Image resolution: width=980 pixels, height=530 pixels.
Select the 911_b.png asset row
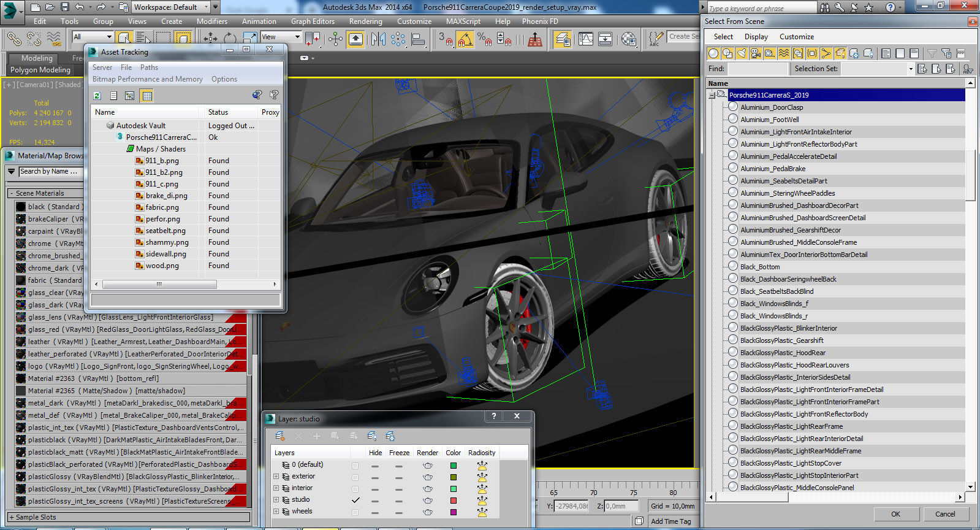click(162, 161)
